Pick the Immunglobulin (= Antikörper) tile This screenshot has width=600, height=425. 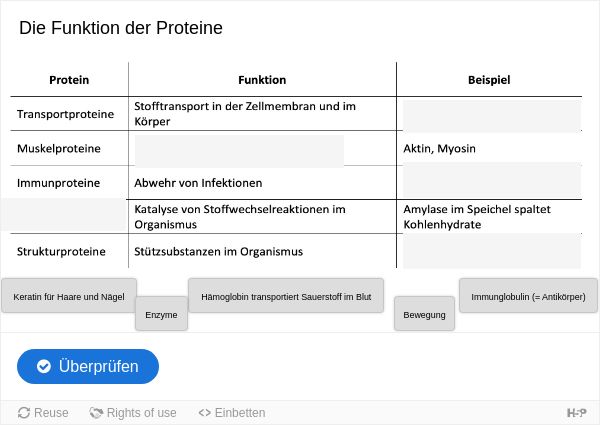pos(528,296)
